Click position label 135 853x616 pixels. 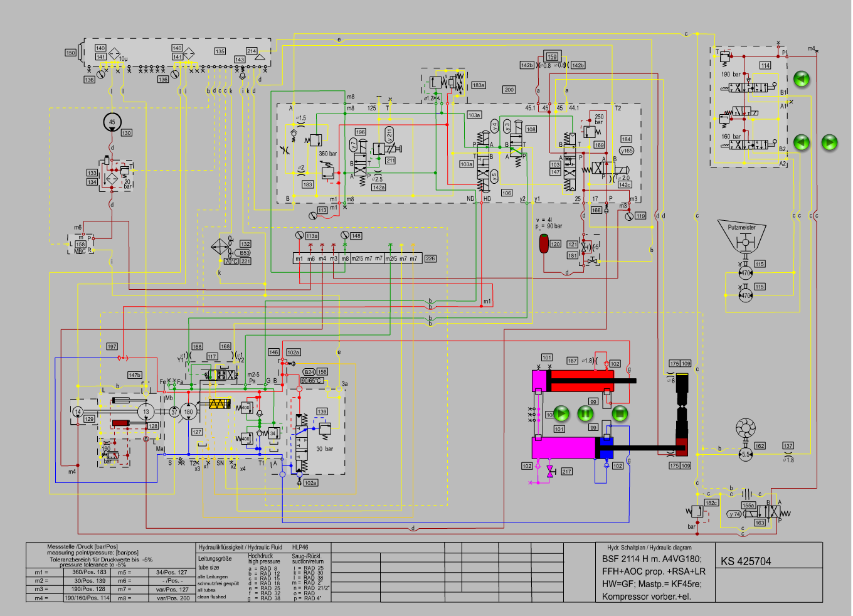point(220,51)
